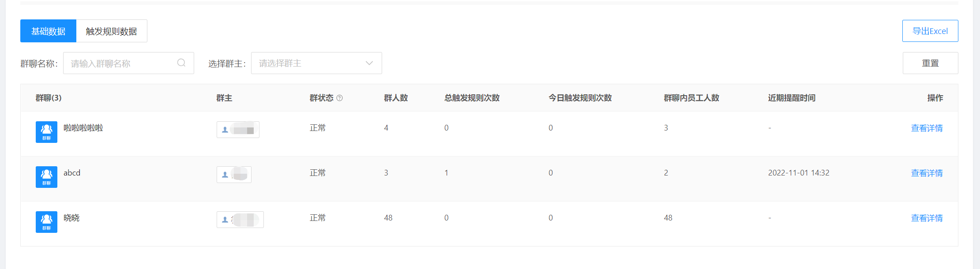The image size is (980, 269).
Task: Open 查看详情 for the 啦啦啦啦啦 group
Action: (x=927, y=128)
